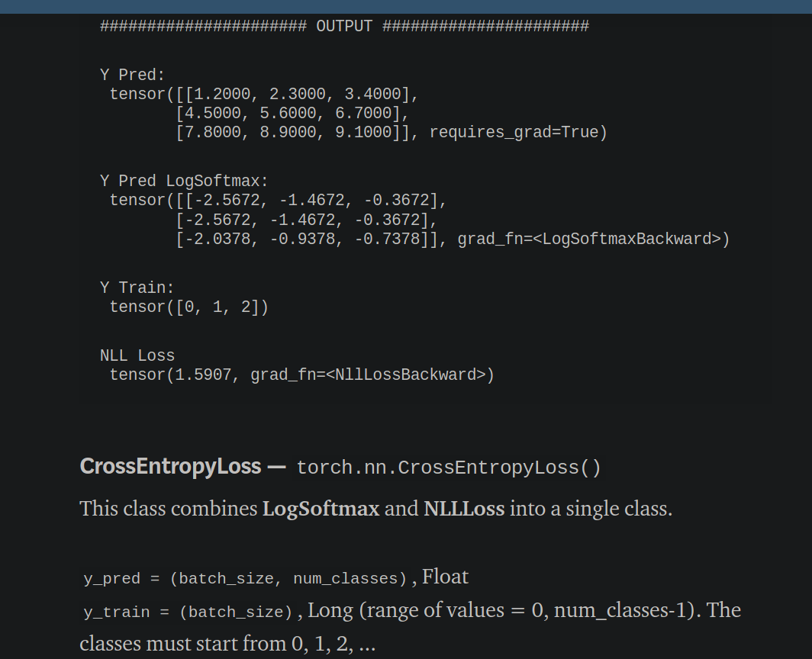Viewport: 812px width, 659px height.
Task: Click 'classes must start from 0, 1, 2' text
Action: pyautogui.click(x=217, y=644)
